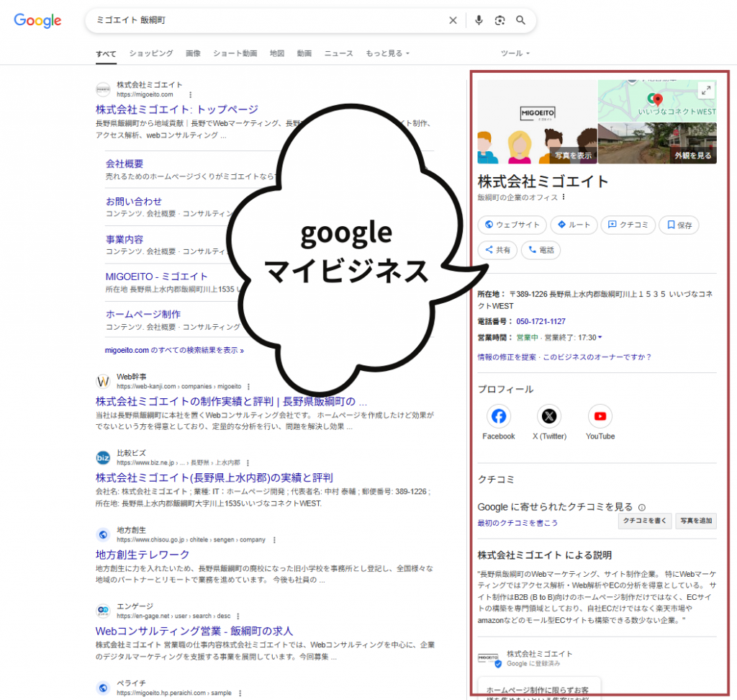Open the Facebook profile icon
This screenshot has height=700, width=737.
point(498,416)
